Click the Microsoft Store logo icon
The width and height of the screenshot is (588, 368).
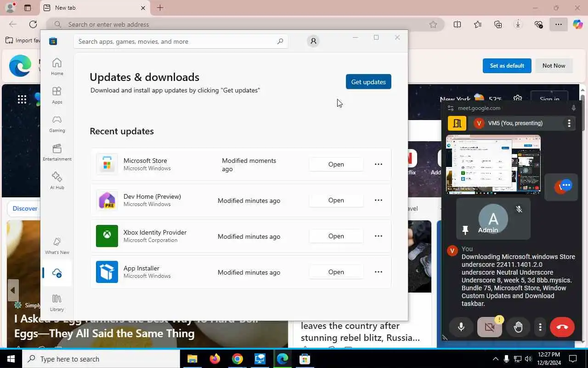(x=53, y=41)
